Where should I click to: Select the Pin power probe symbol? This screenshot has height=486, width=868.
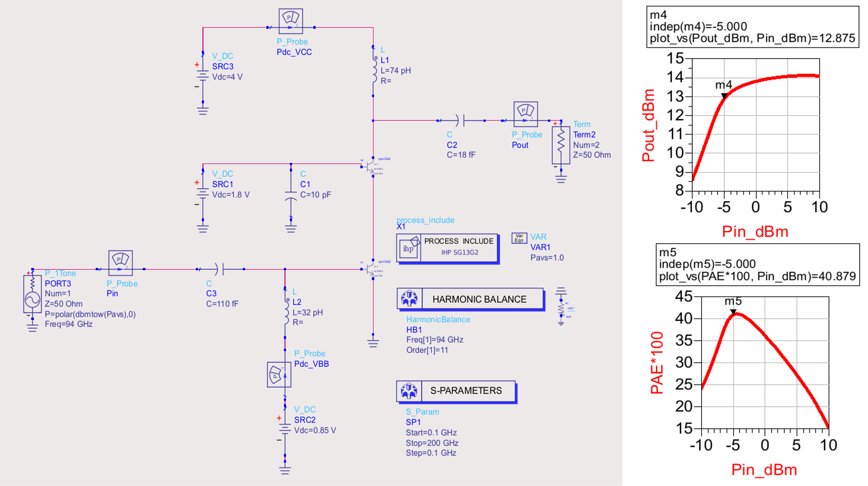tap(120, 263)
